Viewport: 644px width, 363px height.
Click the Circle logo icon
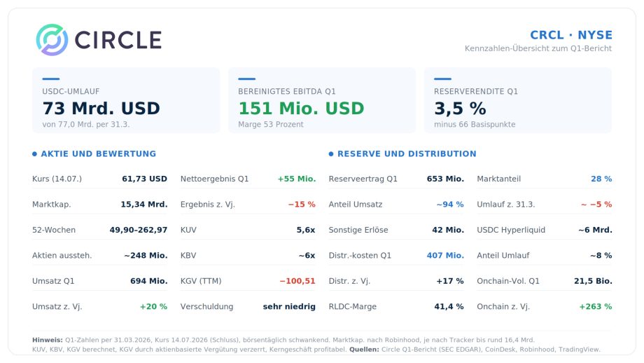(x=52, y=40)
